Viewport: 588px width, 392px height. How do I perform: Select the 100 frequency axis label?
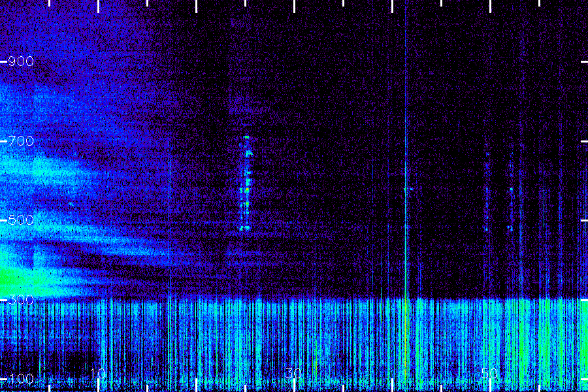coord(21,379)
